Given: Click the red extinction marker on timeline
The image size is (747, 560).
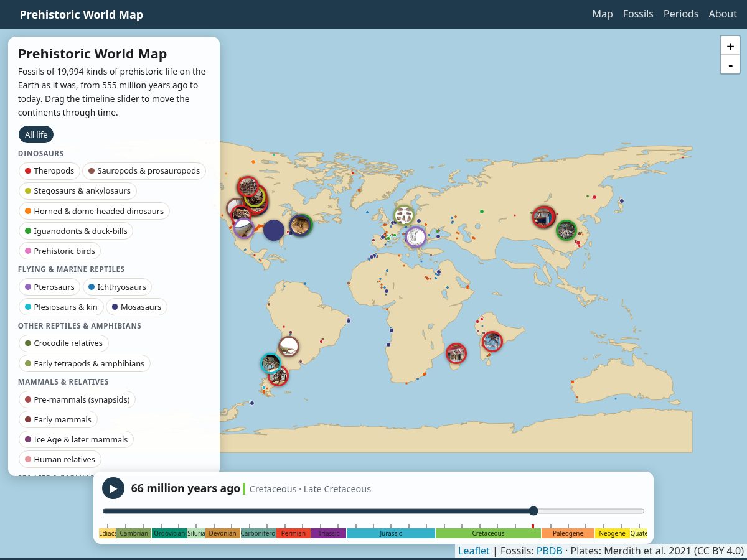Looking at the screenshot, I should 533,526.
